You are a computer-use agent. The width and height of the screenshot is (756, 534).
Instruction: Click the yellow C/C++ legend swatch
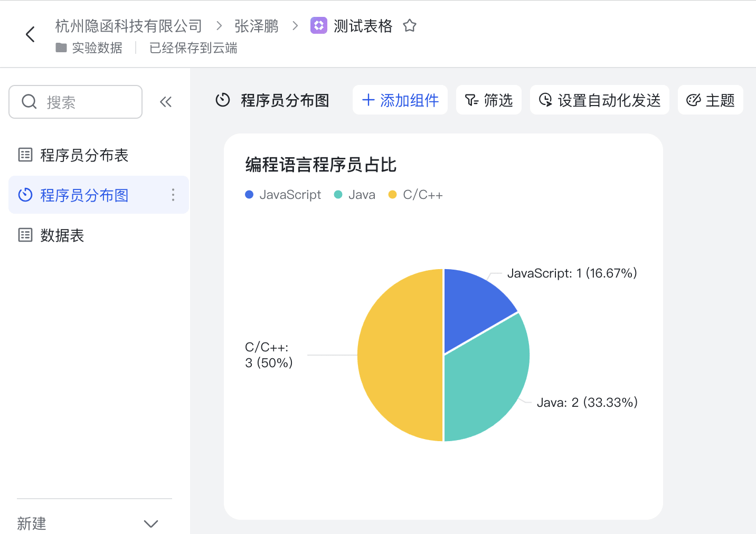[x=392, y=194]
